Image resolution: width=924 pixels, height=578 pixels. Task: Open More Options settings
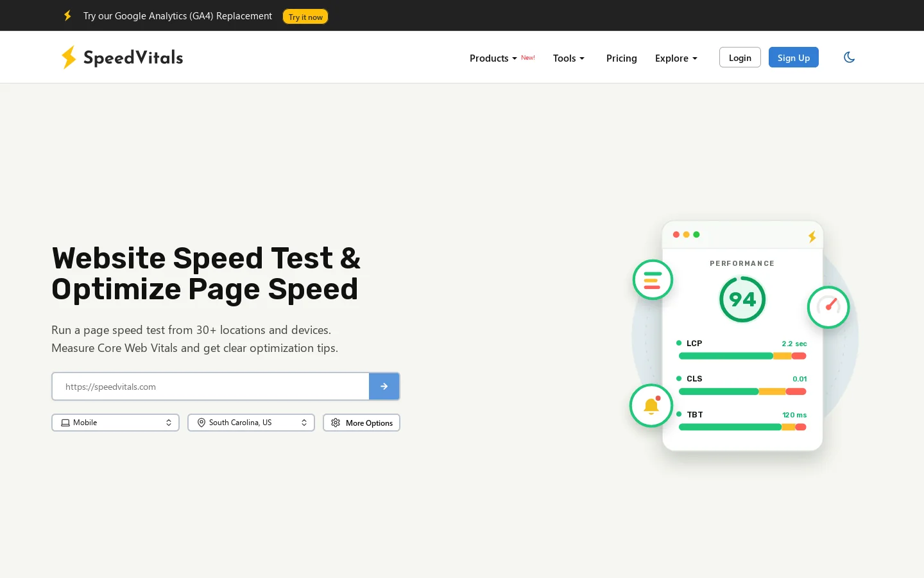361,423
